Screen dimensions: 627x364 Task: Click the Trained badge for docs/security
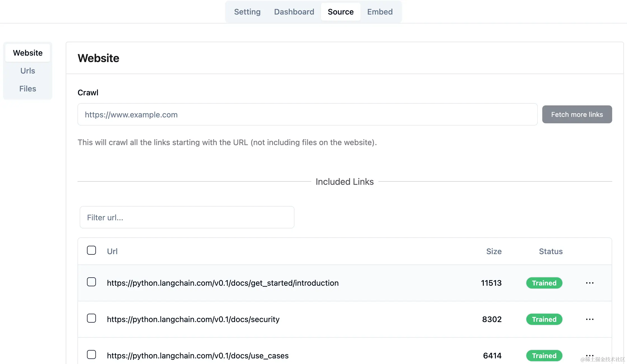tap(544, 319)
